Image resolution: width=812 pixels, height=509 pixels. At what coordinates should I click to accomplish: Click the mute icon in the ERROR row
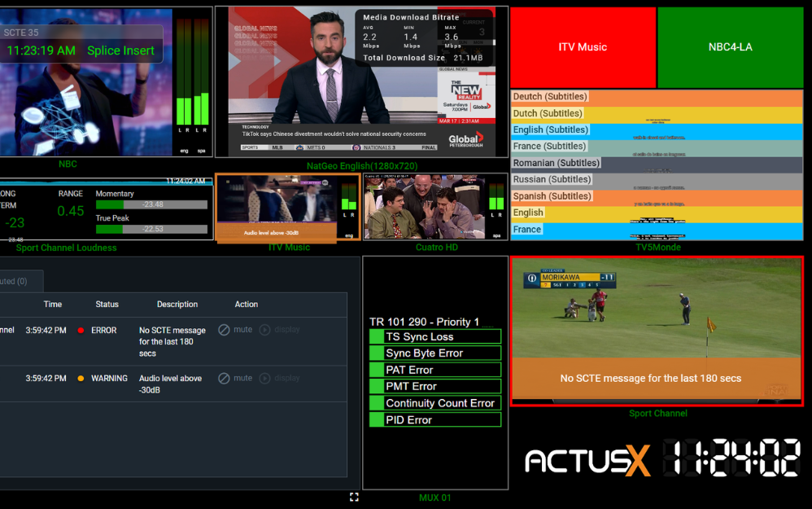tap(224, 330)
